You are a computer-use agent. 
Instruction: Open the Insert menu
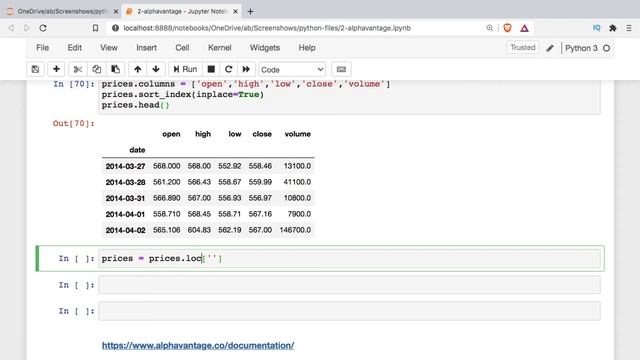[x=146, y=48]
